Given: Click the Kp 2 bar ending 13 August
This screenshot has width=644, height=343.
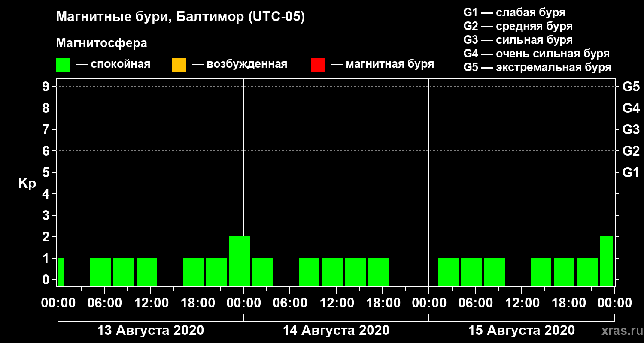Looking at the screenshot, I should (240, 261).
